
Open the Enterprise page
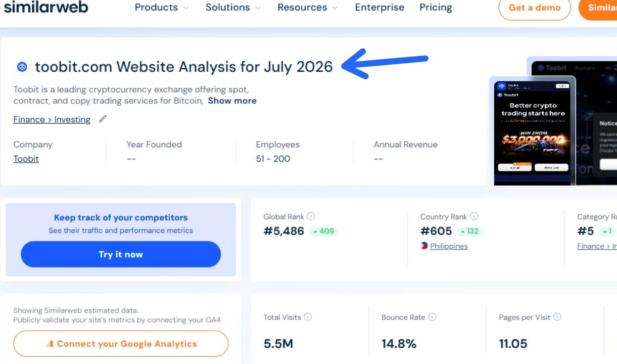coord(380,7)
